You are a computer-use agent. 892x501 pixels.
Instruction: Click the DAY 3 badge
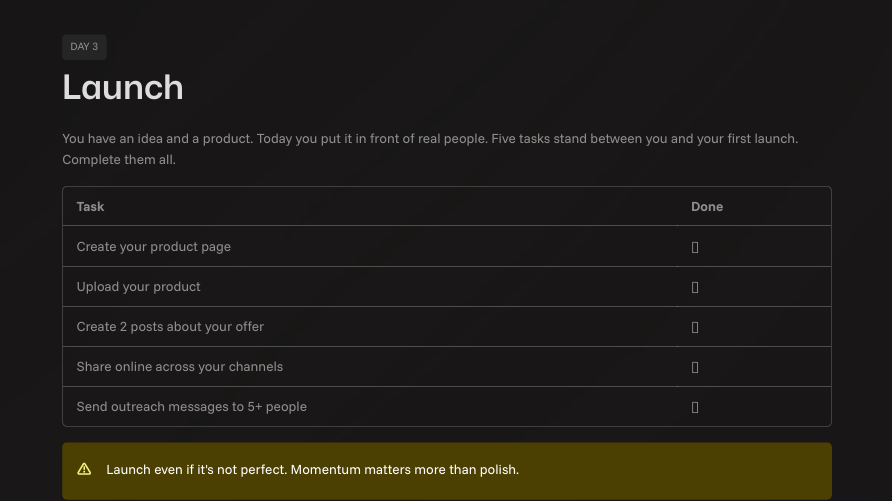coord(84,47)
